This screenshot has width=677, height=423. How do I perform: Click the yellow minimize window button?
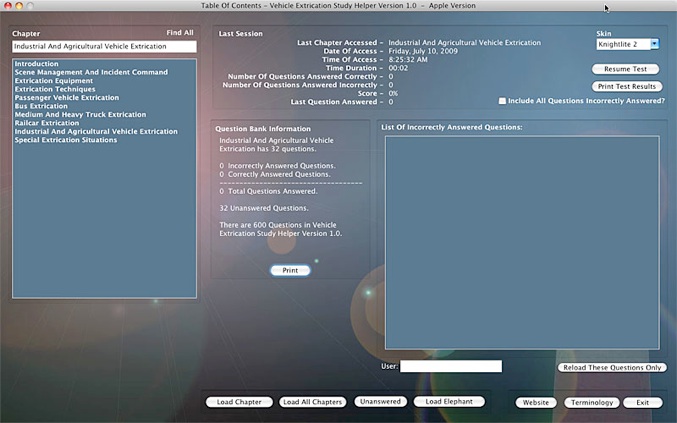point(19,6)
